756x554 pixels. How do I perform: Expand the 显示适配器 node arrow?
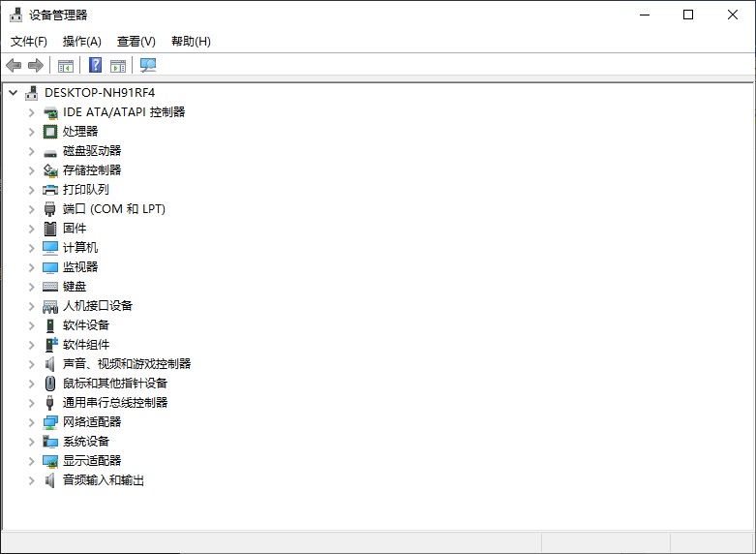31,461
